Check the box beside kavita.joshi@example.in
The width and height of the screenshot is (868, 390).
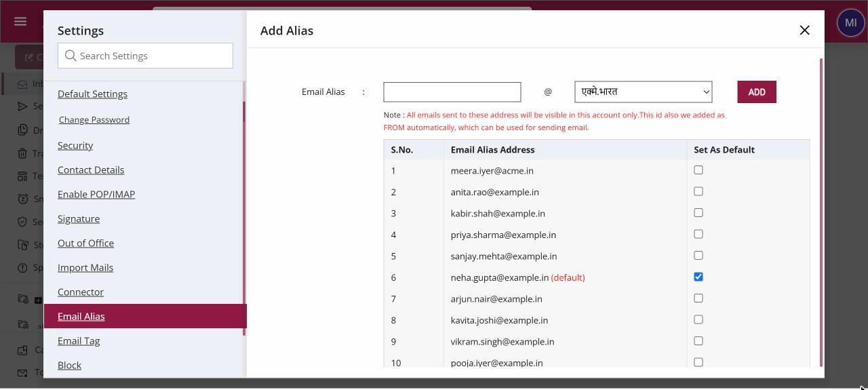(x=698, y=319)
